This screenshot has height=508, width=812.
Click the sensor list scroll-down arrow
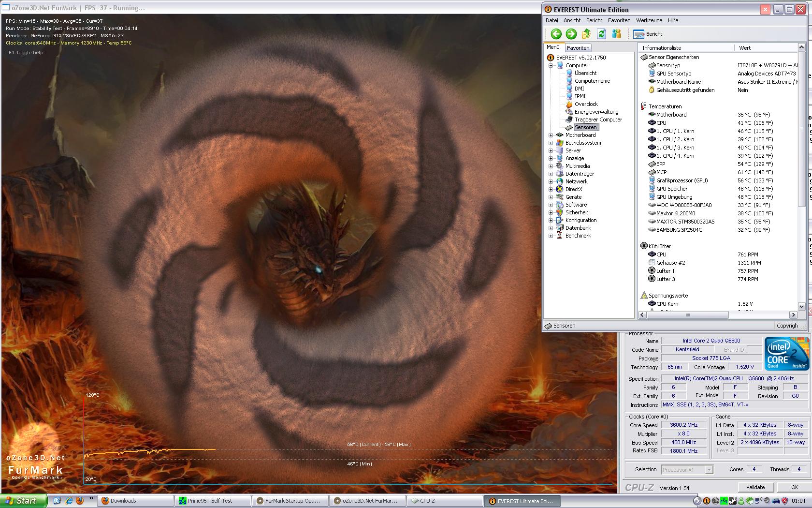(801, 306)
